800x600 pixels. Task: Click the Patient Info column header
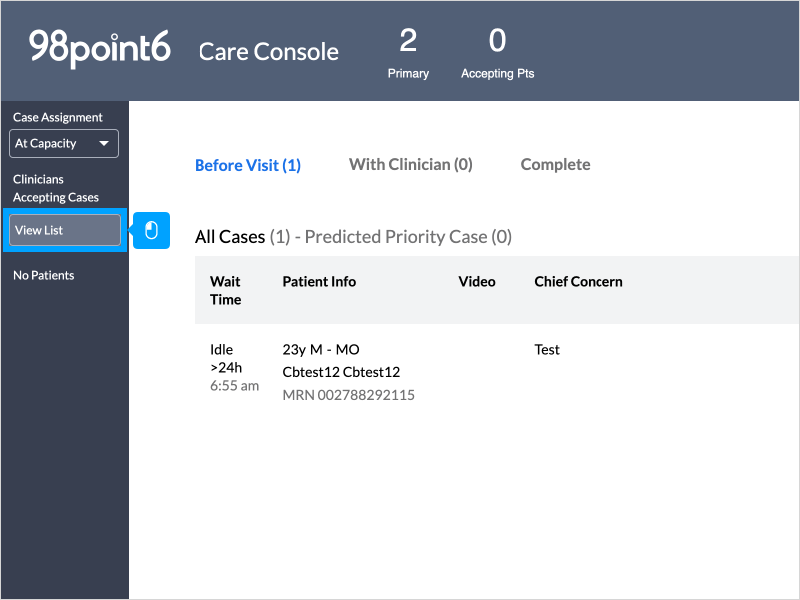coord(320,282)
